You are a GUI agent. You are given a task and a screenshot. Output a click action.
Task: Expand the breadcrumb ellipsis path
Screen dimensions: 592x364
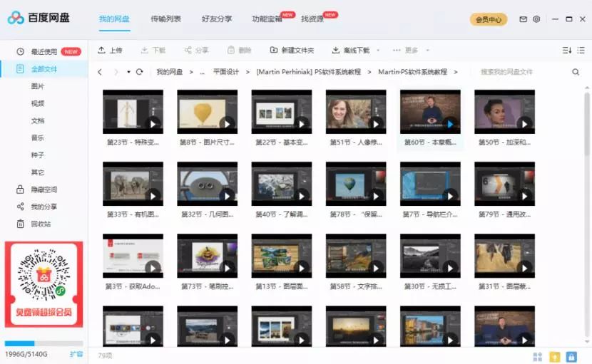pos(202,72)
